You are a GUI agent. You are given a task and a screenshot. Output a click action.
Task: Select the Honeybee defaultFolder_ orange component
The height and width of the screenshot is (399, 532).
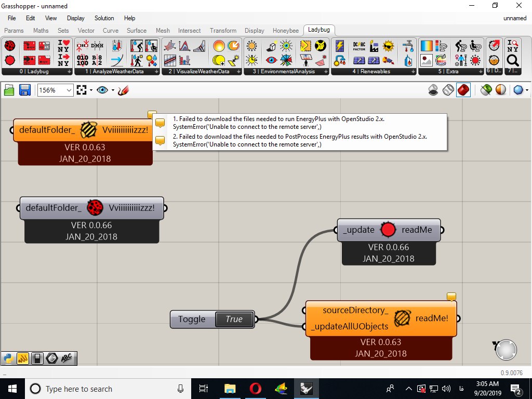[x=83, y=142]
